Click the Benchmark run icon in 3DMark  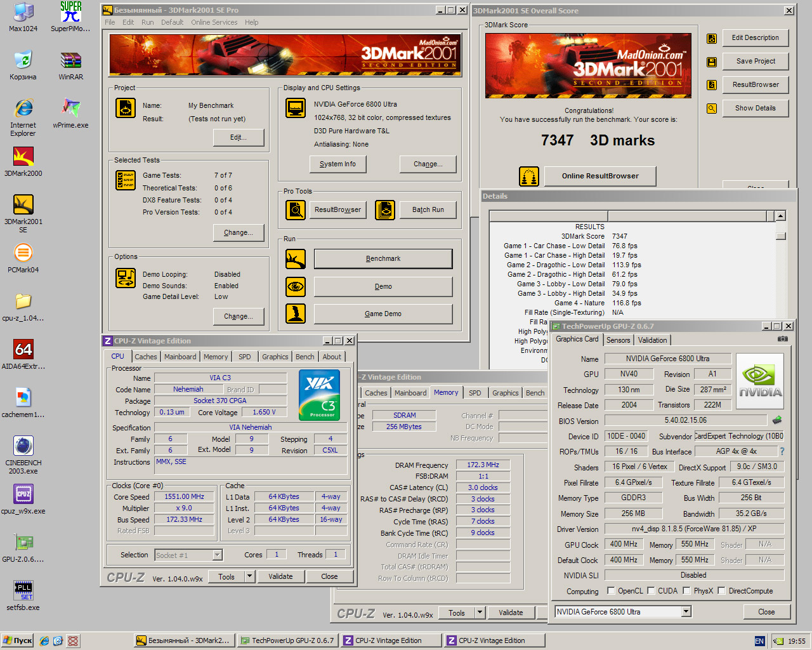(296, 259)
